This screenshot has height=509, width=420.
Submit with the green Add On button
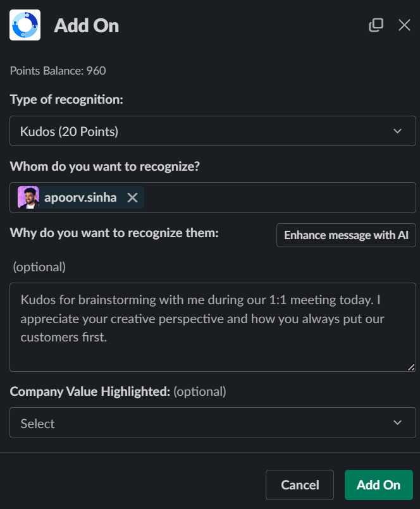point(378,484)
